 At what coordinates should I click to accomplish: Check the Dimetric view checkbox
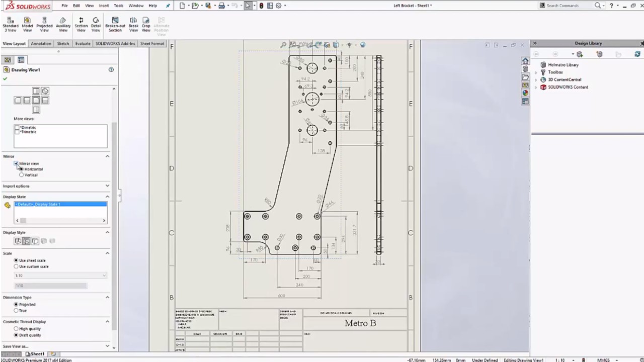coord(17,128)
